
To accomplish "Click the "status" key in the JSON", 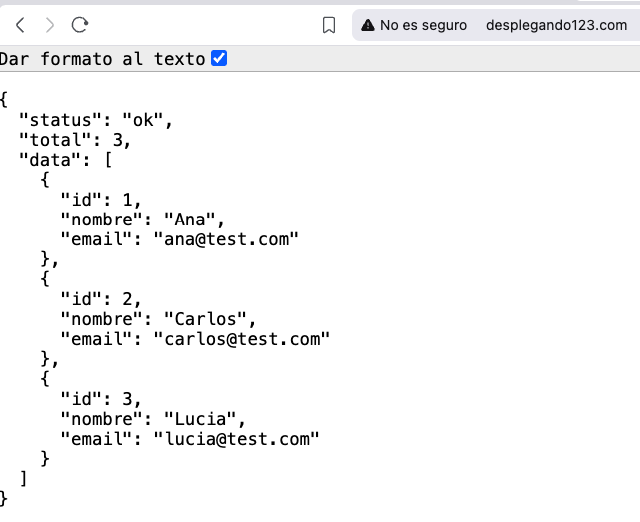I will click(x=60, y=120).
